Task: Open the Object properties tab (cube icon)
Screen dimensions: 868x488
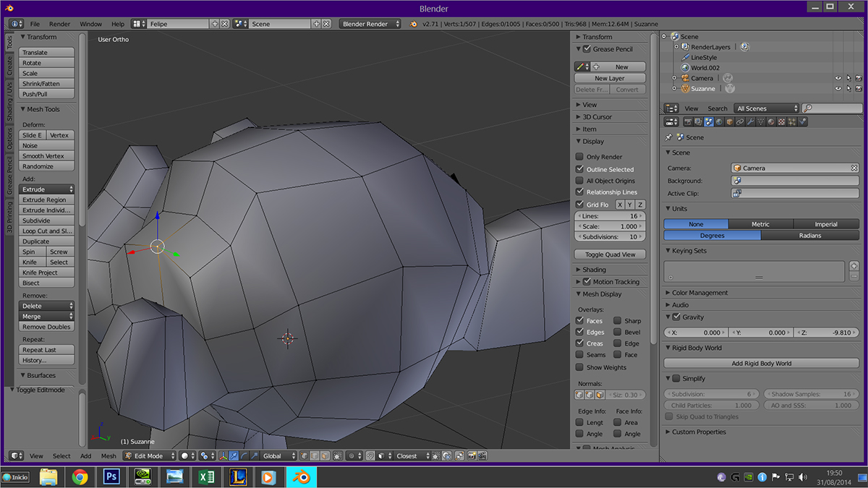Action: (730, 122)
